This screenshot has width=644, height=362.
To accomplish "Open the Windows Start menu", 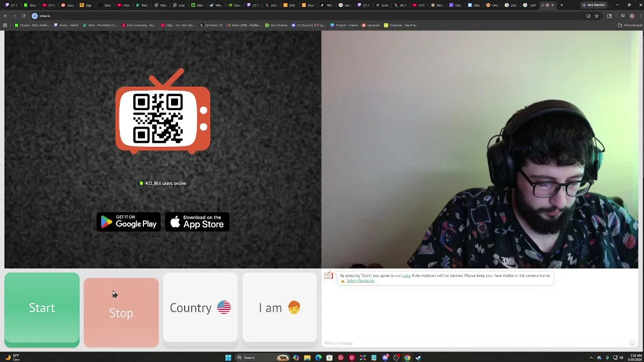I will pyautogui.click(x=228, y=357).
